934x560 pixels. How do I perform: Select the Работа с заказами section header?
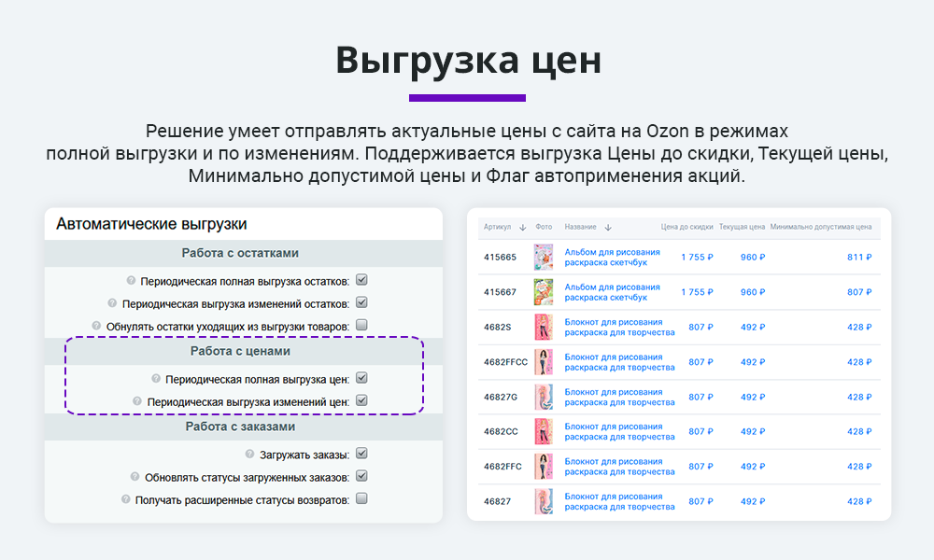[241, 425]
